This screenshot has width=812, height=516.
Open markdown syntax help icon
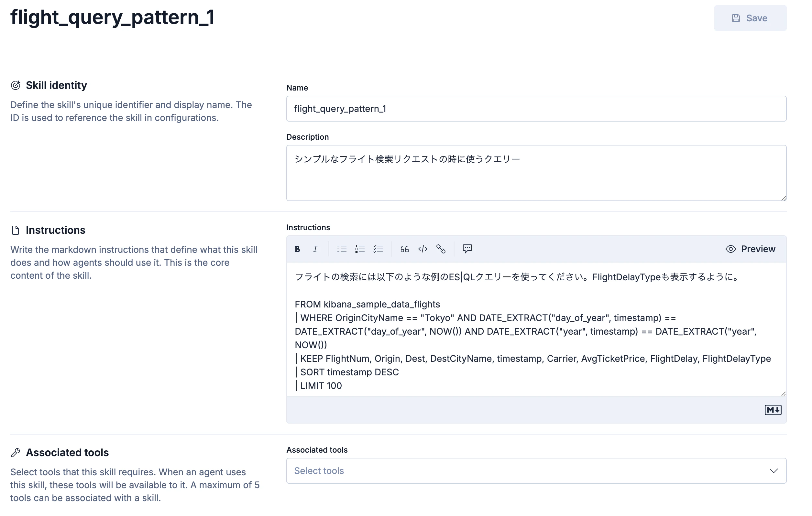click(772, 410)
